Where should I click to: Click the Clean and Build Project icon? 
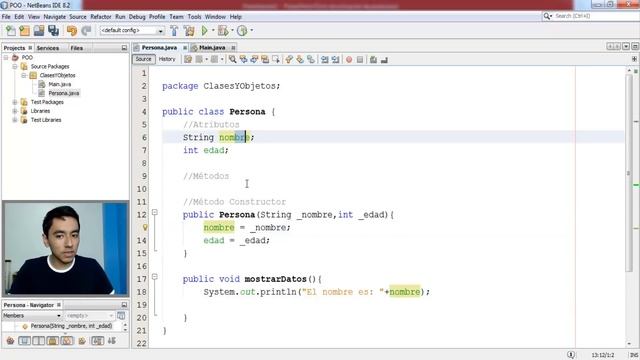coord(189,31)
